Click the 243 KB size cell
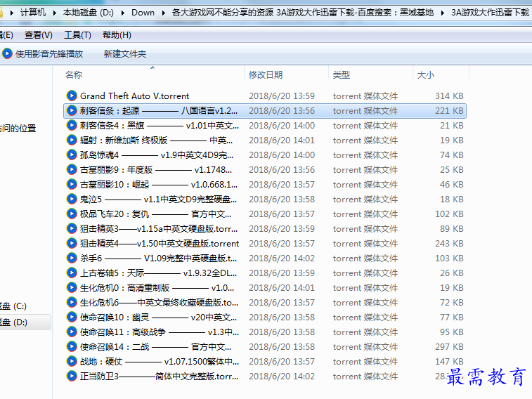Screen dimensions: 532x399 coord(449,243)
